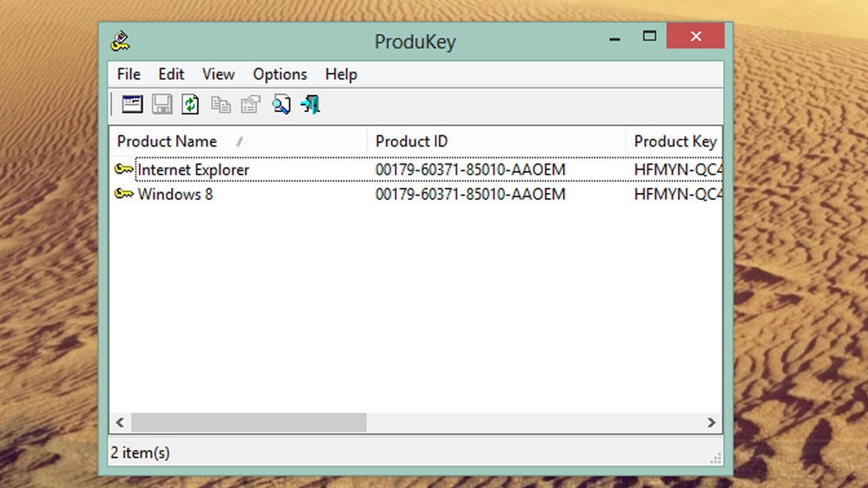Open the View menu
This screenshot has width=868, height=488.
coord(218,75)
